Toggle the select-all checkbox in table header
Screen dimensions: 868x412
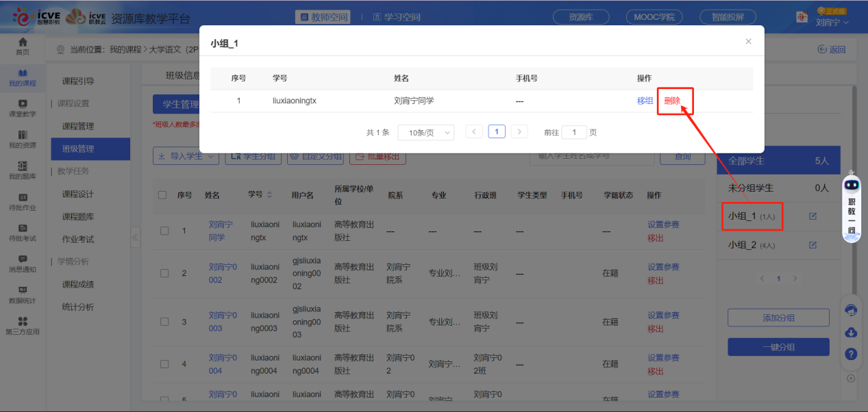click(163, 195)
